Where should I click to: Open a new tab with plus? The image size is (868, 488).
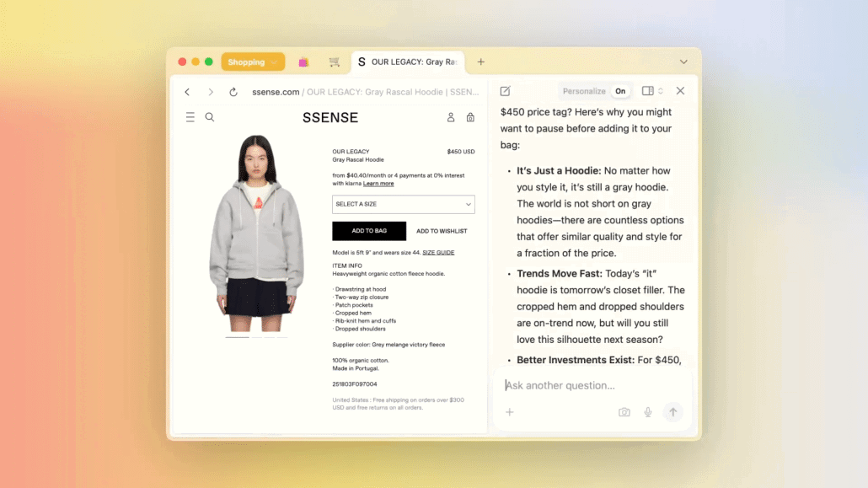click(481, 62)
